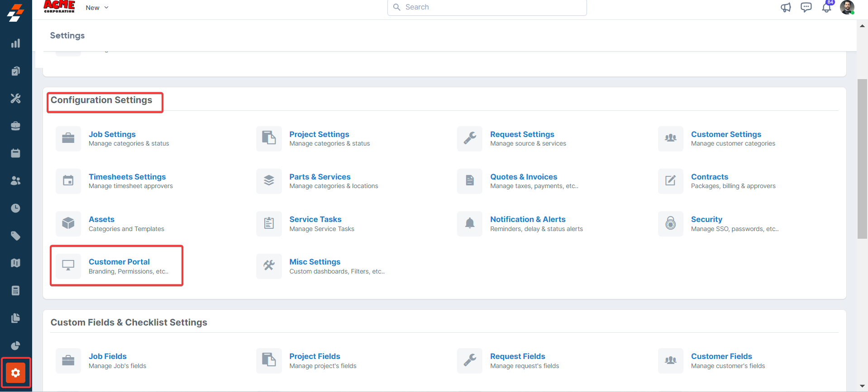The height and width of the screenshot is (392, 868).
Task: Open the megaphone announcements icon
Action: pos(786,8)
